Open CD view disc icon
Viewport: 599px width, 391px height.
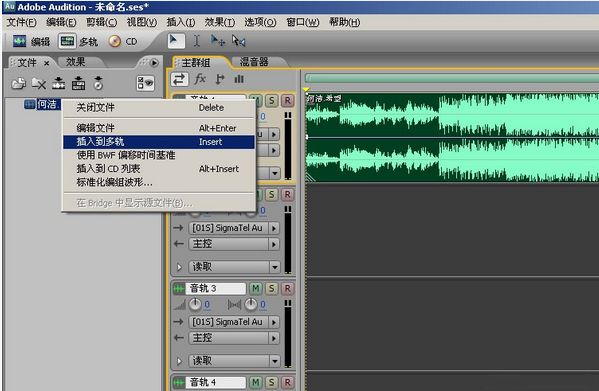point(114,41)
